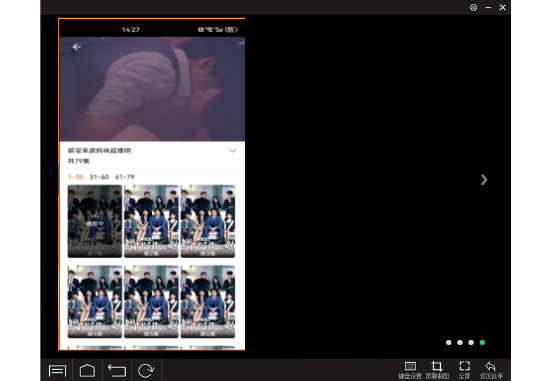Open the settings gear in the title bar
Viewport: 550px width, 381px height.
point(474,7)
